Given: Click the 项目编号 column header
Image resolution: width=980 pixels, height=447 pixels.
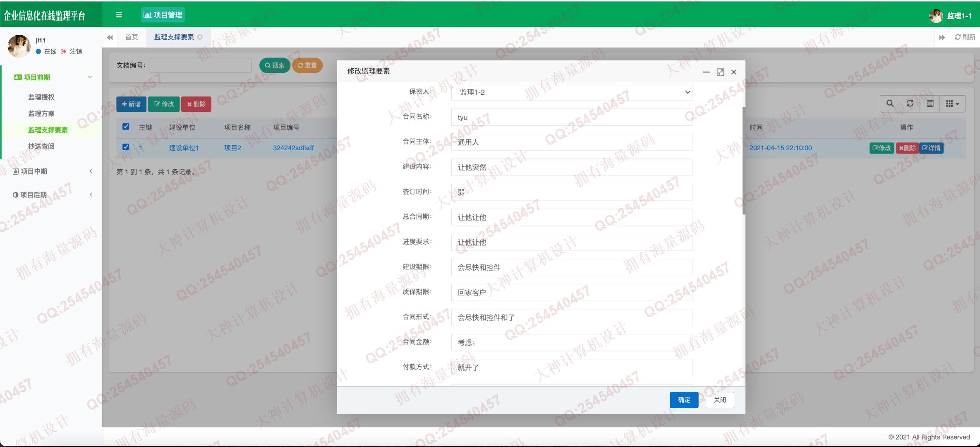Looking at the screenshot, I should click(x=286, y=127).
